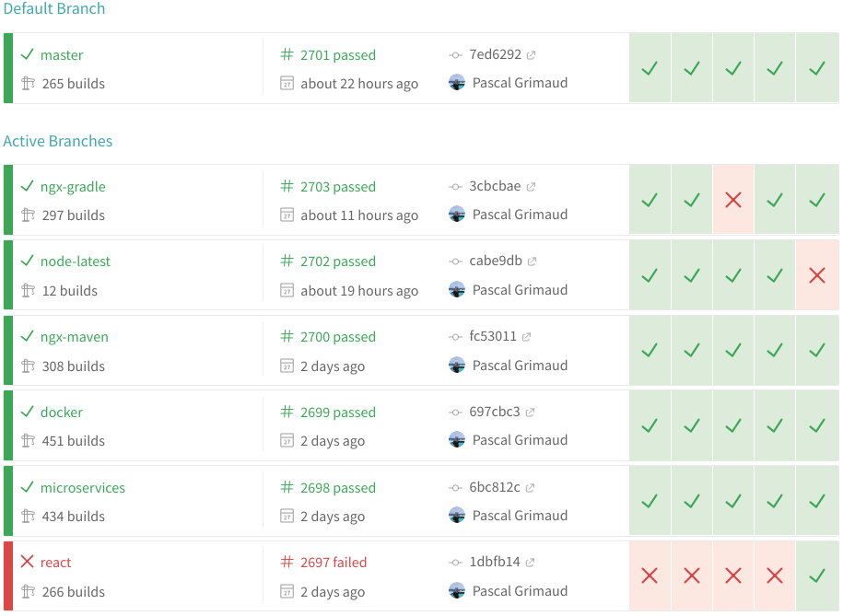Click the passed fifth build square for react
The width and height of the screenshot is (843, 616).
click(816, 576)
